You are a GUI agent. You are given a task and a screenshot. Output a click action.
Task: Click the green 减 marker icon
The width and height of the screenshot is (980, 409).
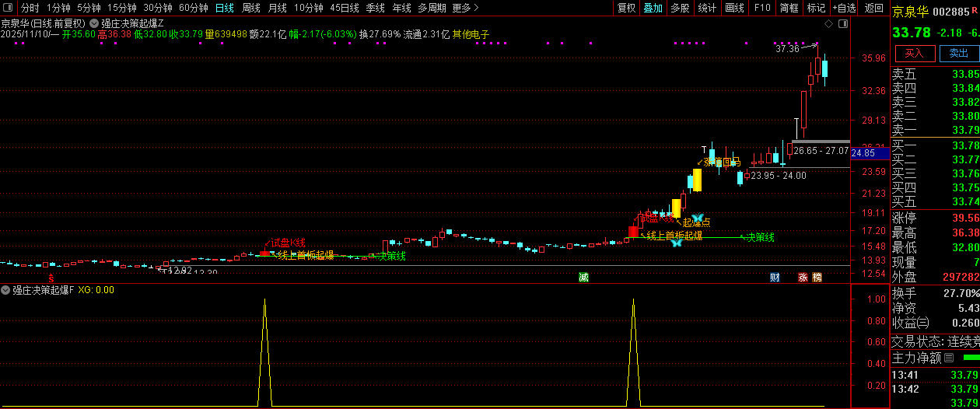tap(583, 277)
